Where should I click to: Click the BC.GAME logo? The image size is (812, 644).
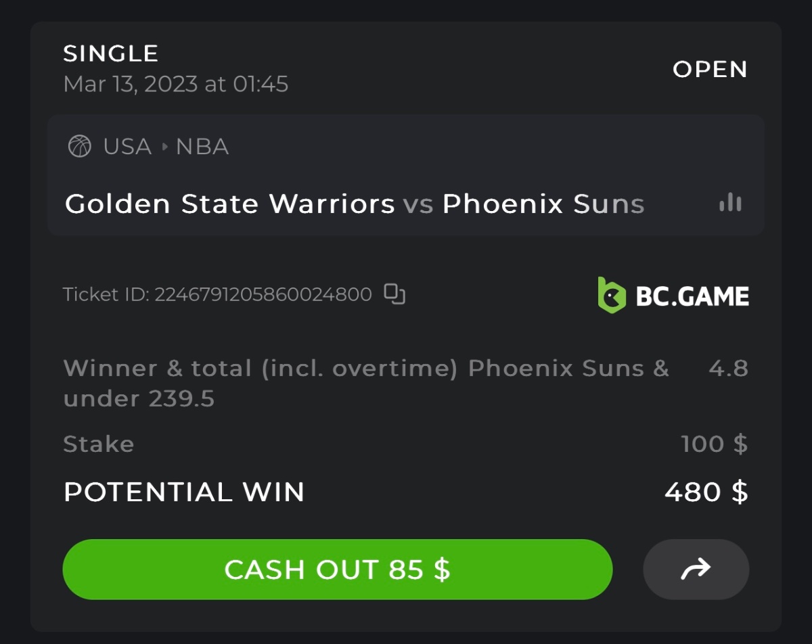tap(673, 296)
